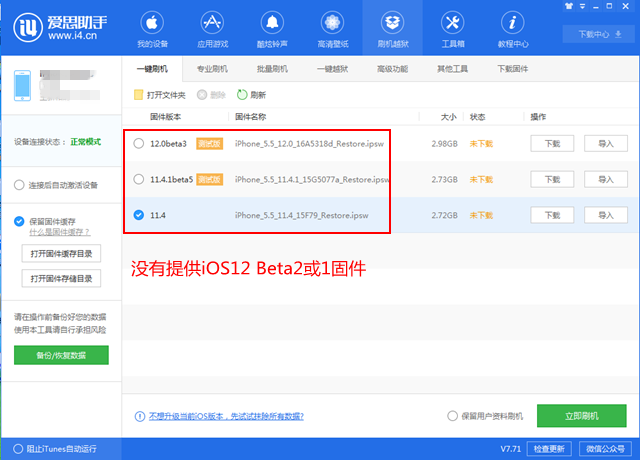This screenshot has width=640, height=460.
Task: Open the 应用游戏 apps and games section
Action: click(x=212, y=29)
